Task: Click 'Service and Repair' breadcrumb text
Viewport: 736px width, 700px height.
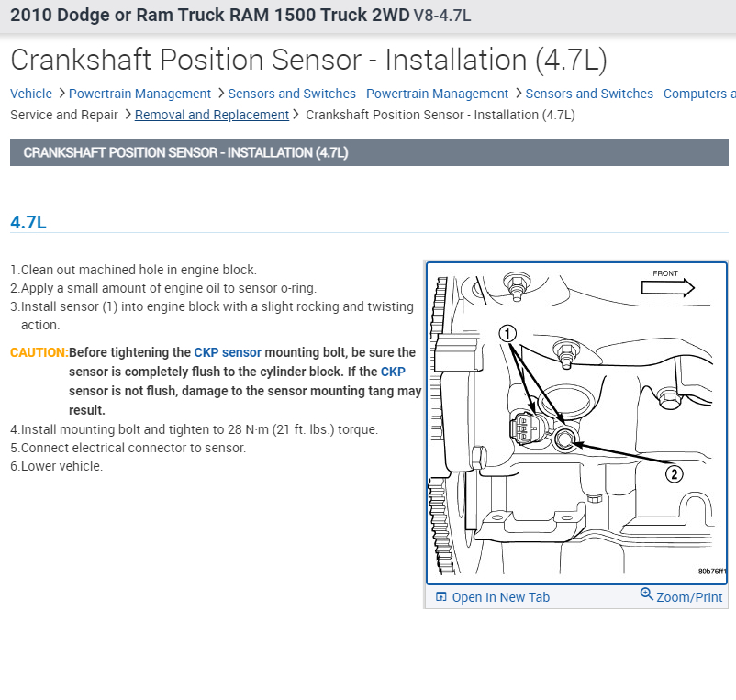Action: click(64, 115)
